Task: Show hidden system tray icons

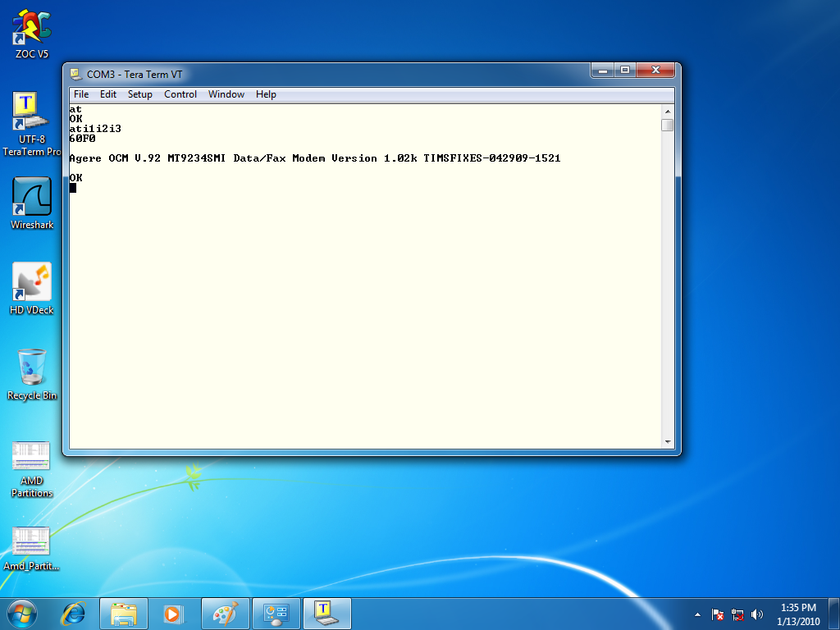Action: [x=697, y=614]
